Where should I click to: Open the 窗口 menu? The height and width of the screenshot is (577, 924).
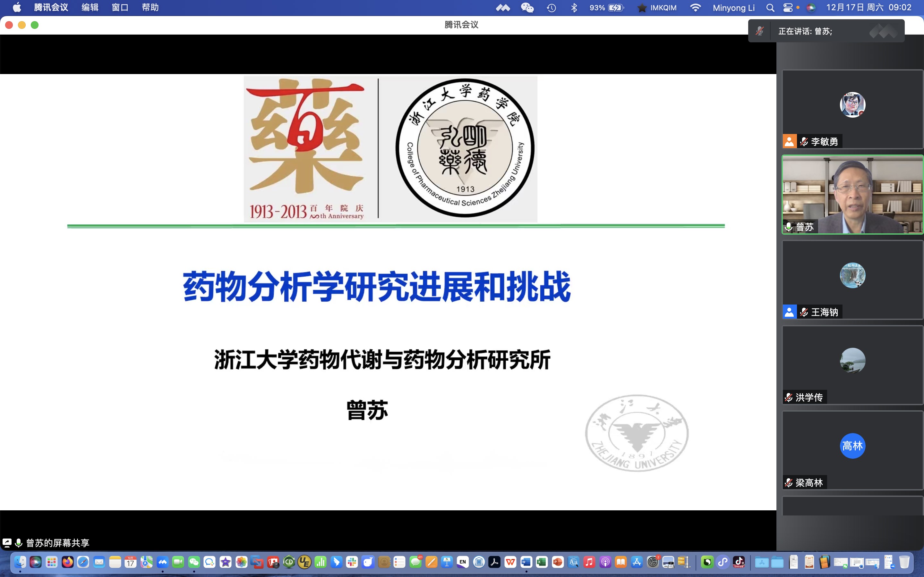[x=120, y=8]
